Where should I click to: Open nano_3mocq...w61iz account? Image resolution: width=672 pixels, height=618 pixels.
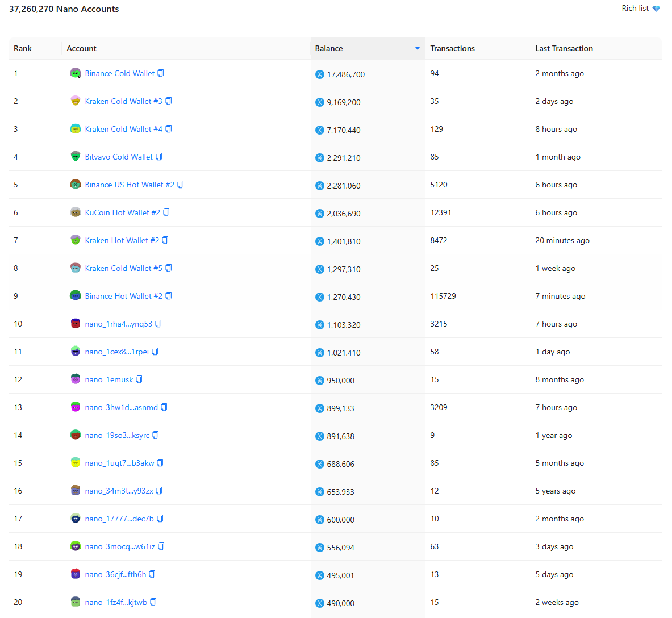(120, 547)
